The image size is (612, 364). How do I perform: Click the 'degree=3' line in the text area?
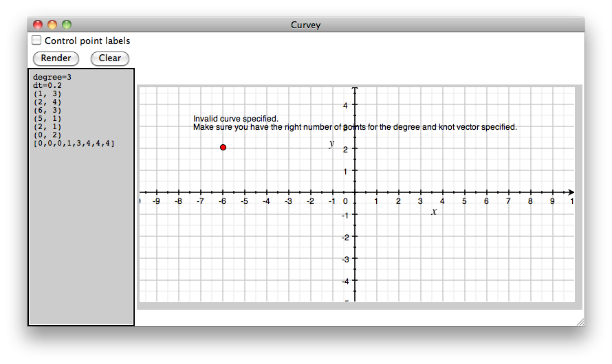pos(52,77)
